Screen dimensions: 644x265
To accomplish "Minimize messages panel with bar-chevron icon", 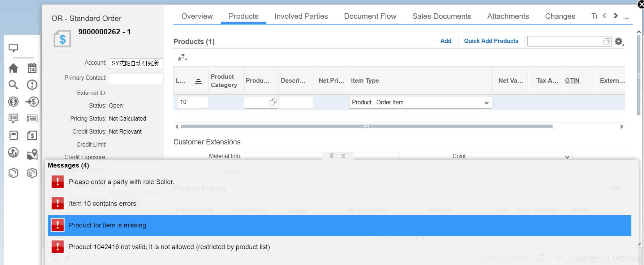I will pyautogui.click(x=343, y=156).
